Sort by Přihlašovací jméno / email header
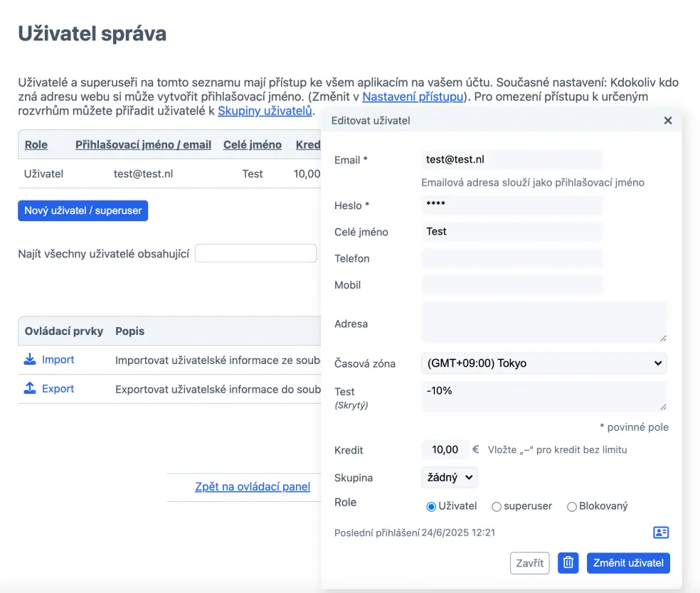The width and height of the screenshot is (700, 593). [143, 145]
